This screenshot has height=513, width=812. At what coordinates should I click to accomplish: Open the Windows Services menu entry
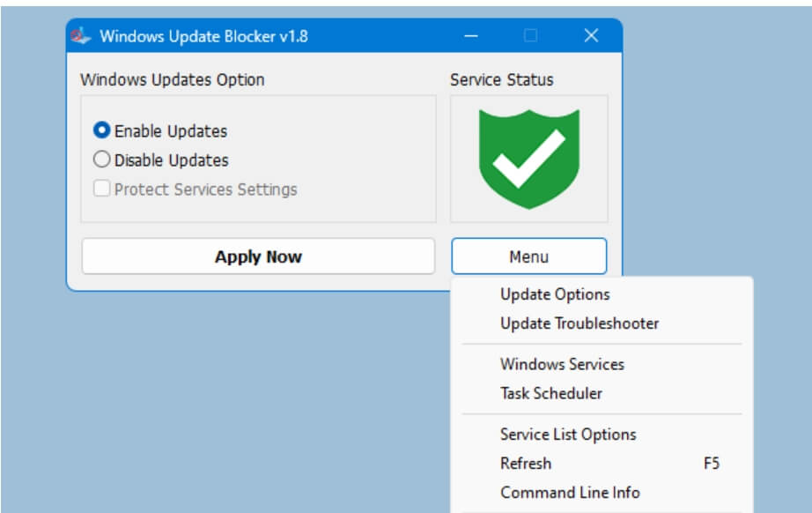click(x=562, y=364)
